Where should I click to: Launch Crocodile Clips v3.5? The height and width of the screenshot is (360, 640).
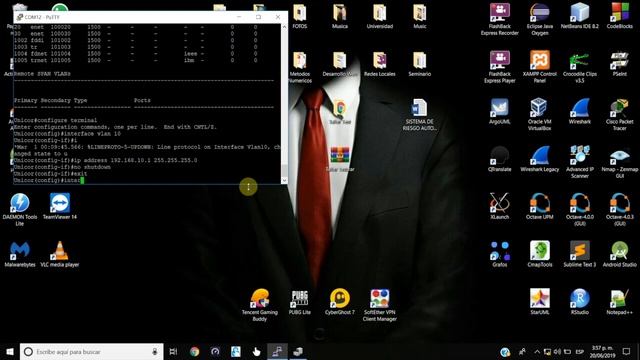(x=580, y=67)
